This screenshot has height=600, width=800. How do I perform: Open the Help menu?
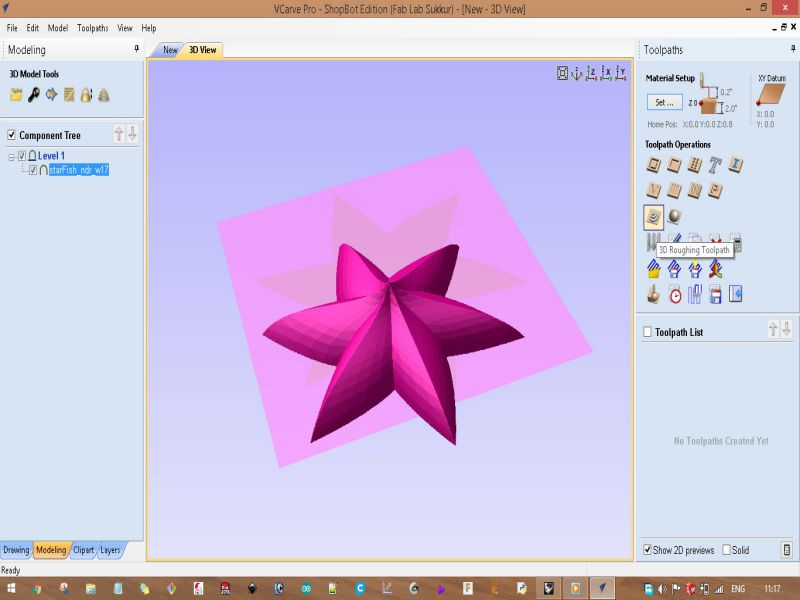(148, 28)
